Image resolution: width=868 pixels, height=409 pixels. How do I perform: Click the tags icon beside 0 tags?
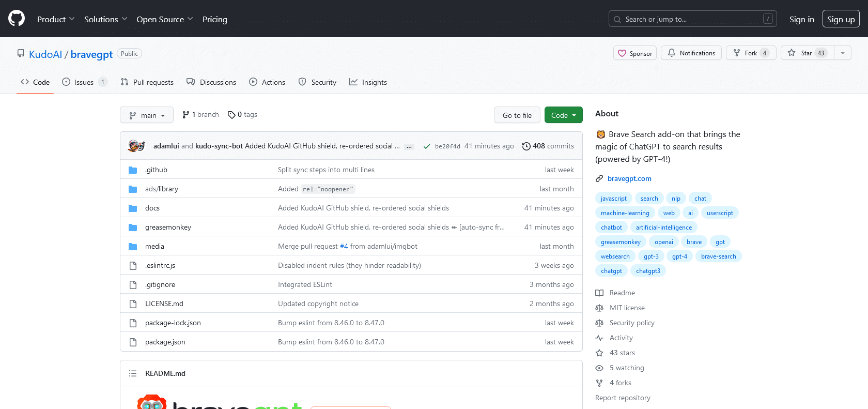pos(231,115)
